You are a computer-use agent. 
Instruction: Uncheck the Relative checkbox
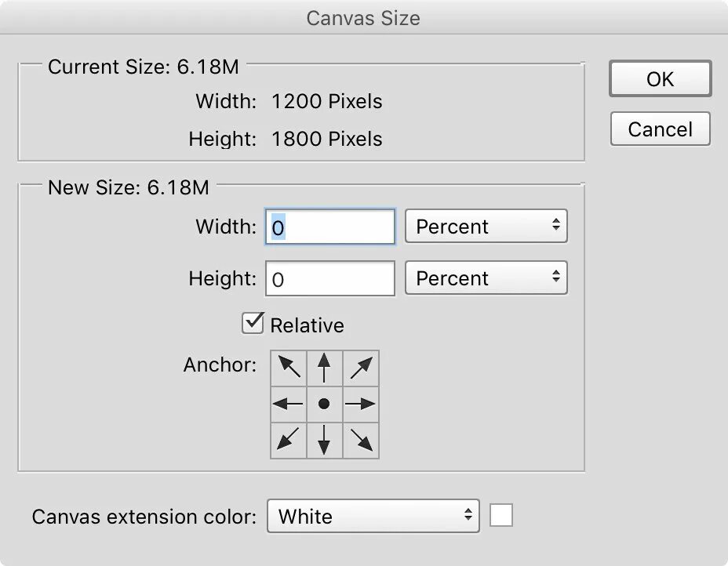(253, 324)
